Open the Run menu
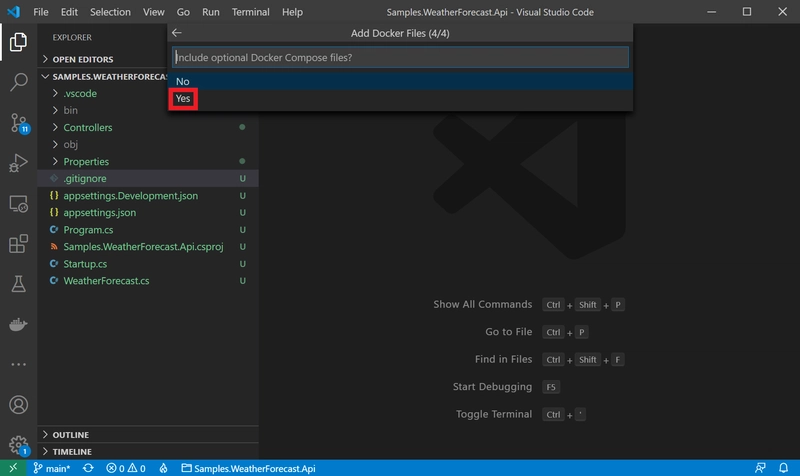This screenshot has width=800, height=476. click(x=211, y=12)
